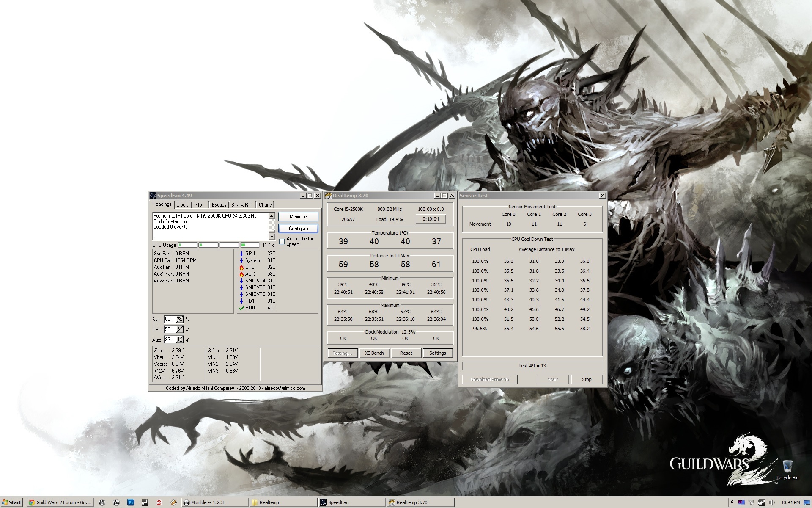Switch to Mumble 1.2.3 taskbar button
The height and width of the screenshot is (508, 812).
(x=215, y=502)
